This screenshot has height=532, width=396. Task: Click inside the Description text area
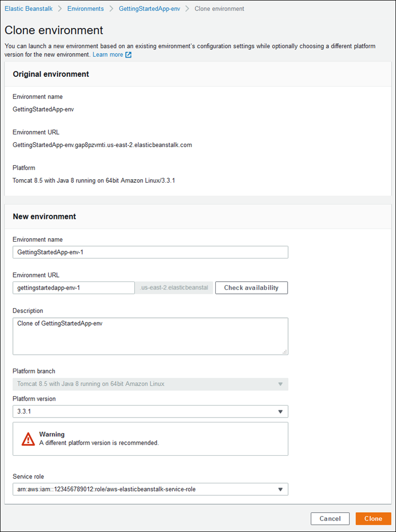[x=150, y=336]
